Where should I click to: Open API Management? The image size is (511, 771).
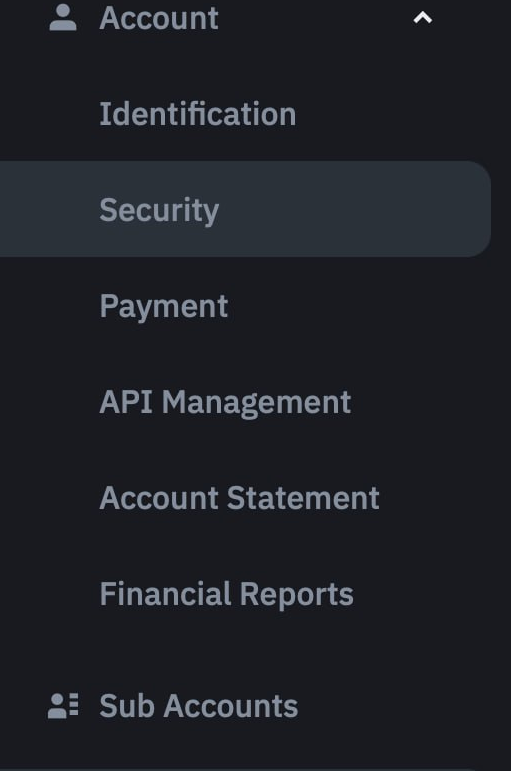click(x=225, y=402)
